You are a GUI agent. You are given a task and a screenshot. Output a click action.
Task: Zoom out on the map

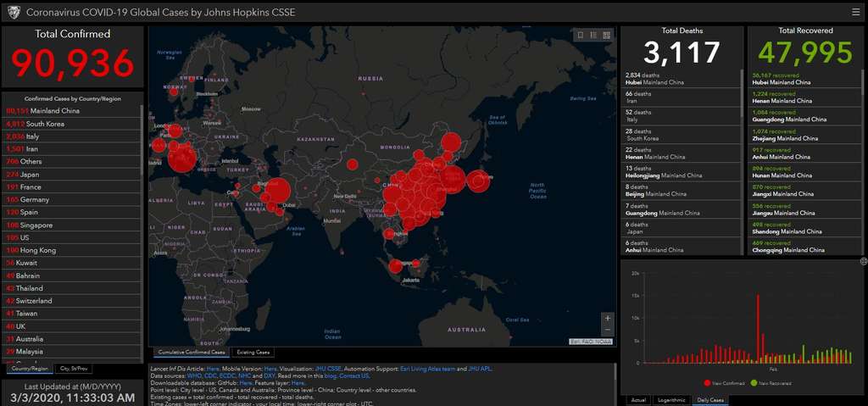[606, 330]
